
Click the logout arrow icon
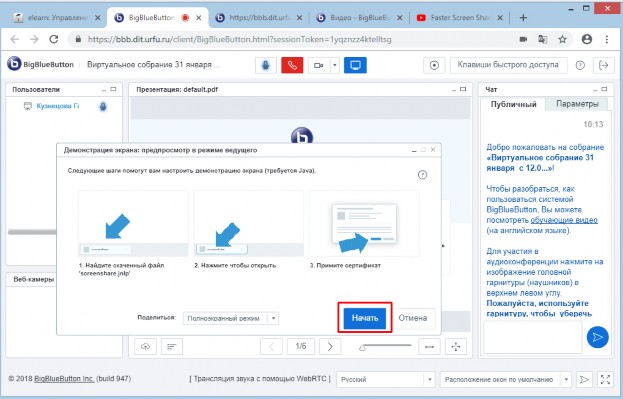pos(604,65)
